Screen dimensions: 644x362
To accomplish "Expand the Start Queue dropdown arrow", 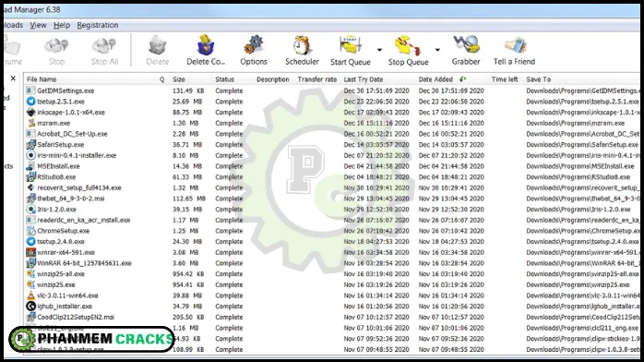I will tap(379, 50).
